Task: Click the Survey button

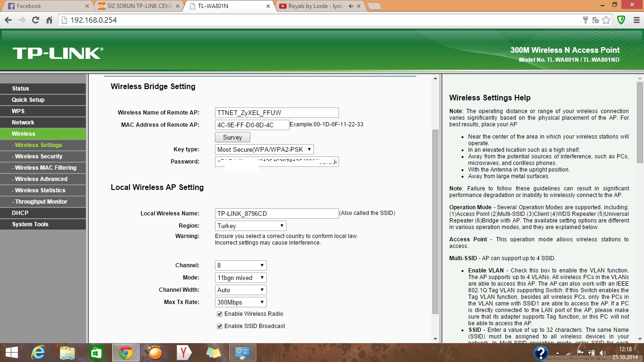Action: [x=232, y=137]
